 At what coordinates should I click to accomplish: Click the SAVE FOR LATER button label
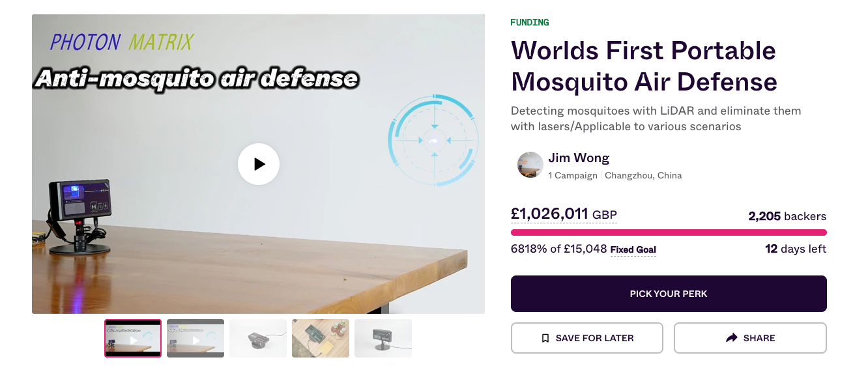(x=594, y=339)
